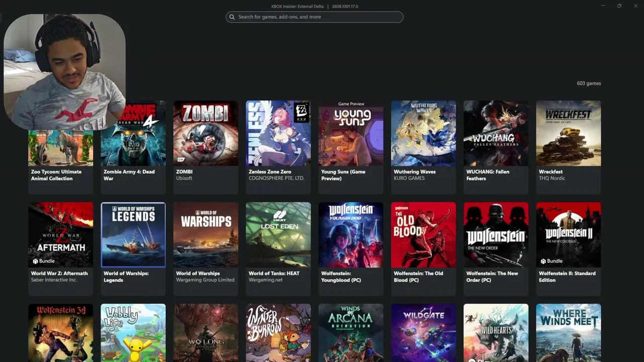Click the "Zoo Tycoon: Ultimate Animal Collection" title
Image resolution: width=644 pixels, height=362 pixels.
(56, 175)
